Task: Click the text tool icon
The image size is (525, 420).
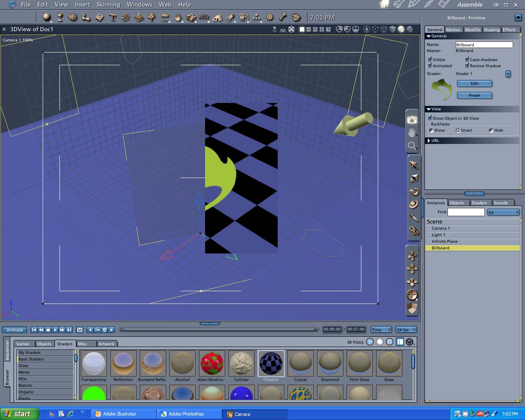Action: (x=112, y=17)
